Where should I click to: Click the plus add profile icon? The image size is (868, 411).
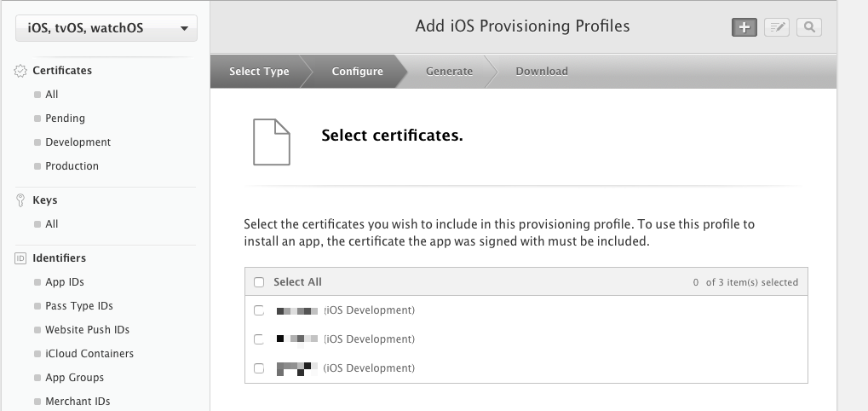[744, 27]
